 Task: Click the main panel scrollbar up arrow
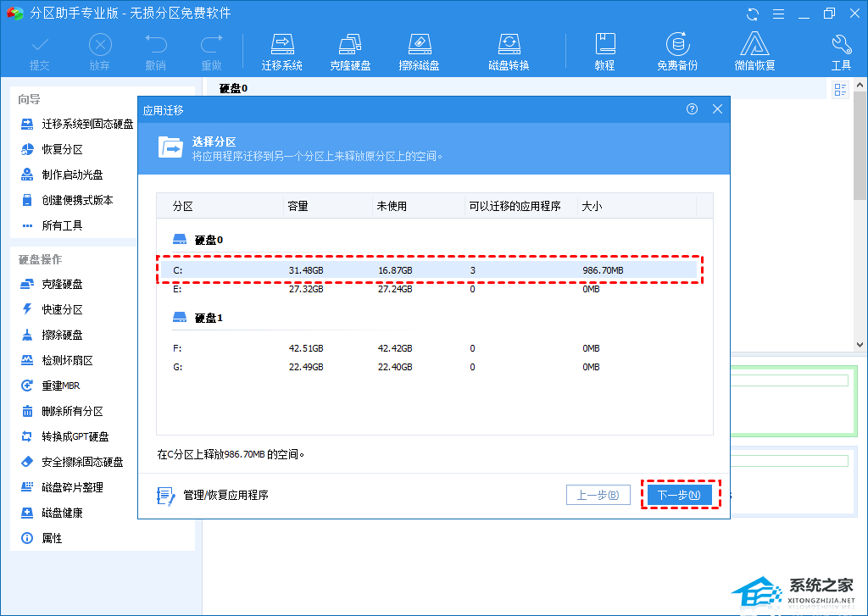pyautogui.click(x=860, y=86)
